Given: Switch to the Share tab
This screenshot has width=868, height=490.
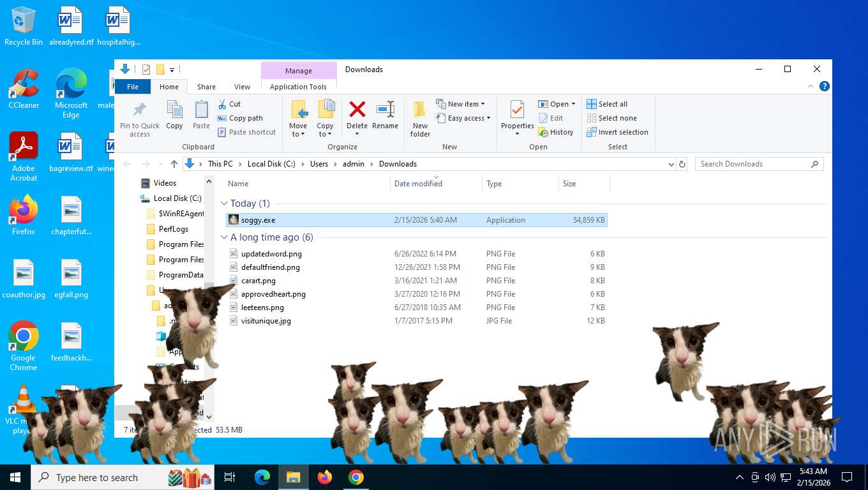Looking at the screenshot, I should 206,87.
